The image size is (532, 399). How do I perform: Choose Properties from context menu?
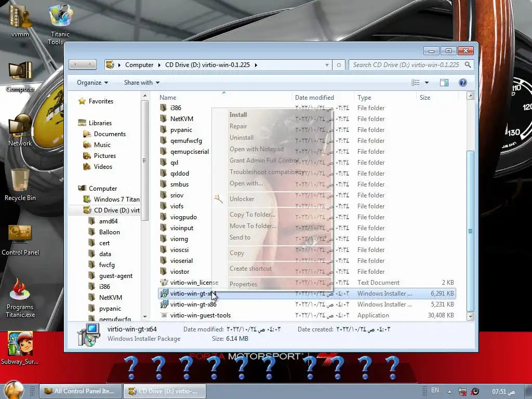[x=243, y=284]
